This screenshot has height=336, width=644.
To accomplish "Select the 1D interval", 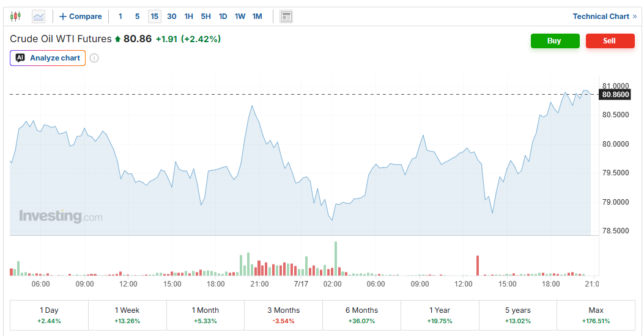I will click(223, 16).
